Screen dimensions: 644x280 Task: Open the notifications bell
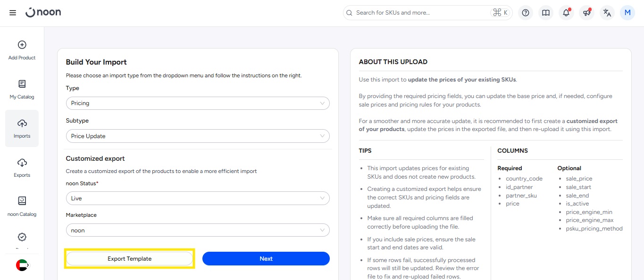click(x=566, y=13)
